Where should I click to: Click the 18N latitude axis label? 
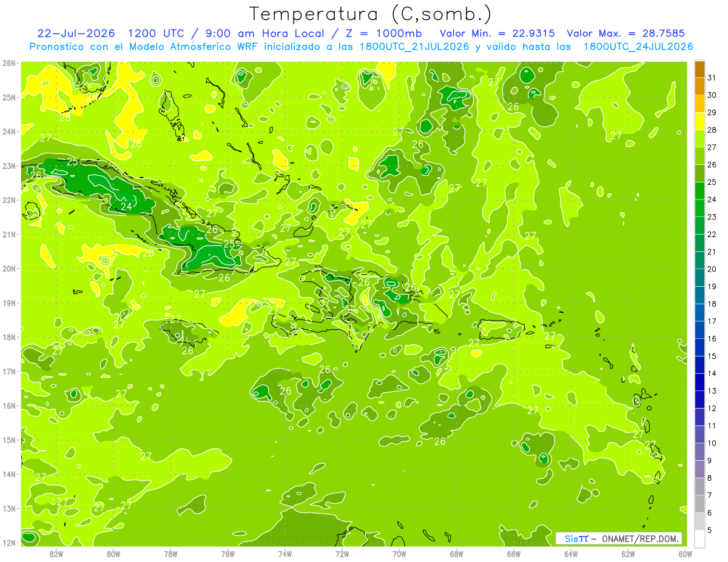pyautogui.click(x=8, y=337)
